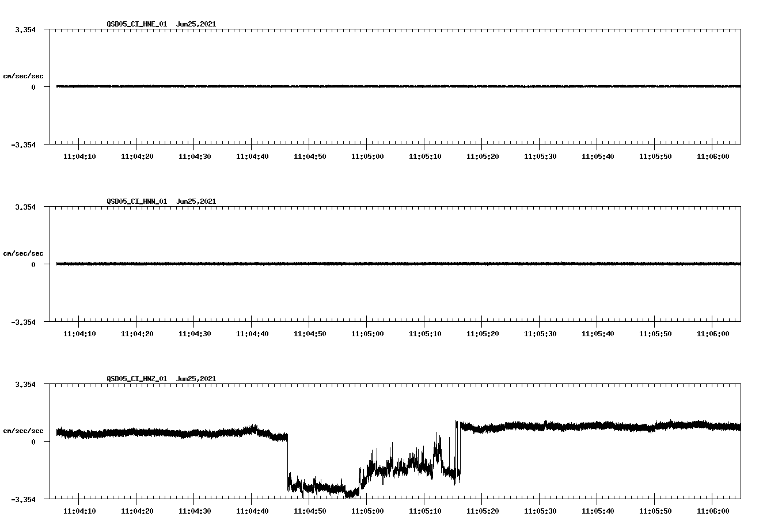The width and height of the screenshot is (782, 532).
Task: Select the 11:04:30 time label under HNE plot
Action: point(195,157)
